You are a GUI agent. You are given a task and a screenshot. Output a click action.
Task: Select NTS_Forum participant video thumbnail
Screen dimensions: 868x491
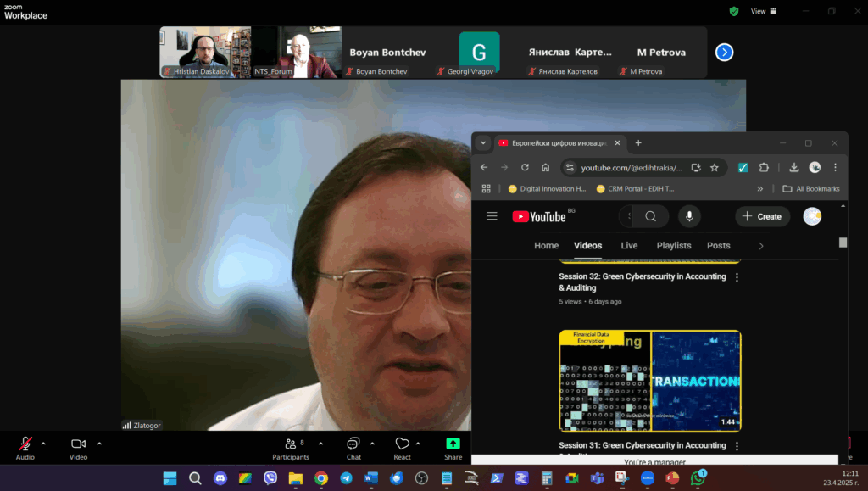click(297, 52)
